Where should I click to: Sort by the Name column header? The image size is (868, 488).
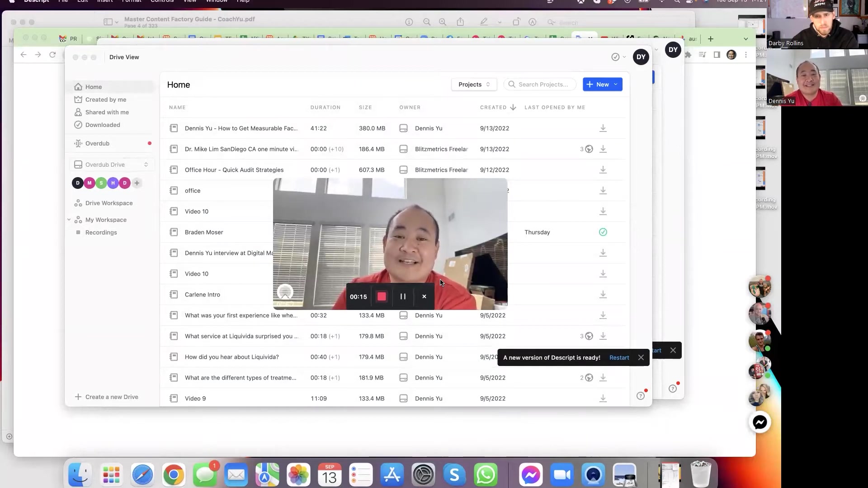pyautogui.click(x=177, y=108)
